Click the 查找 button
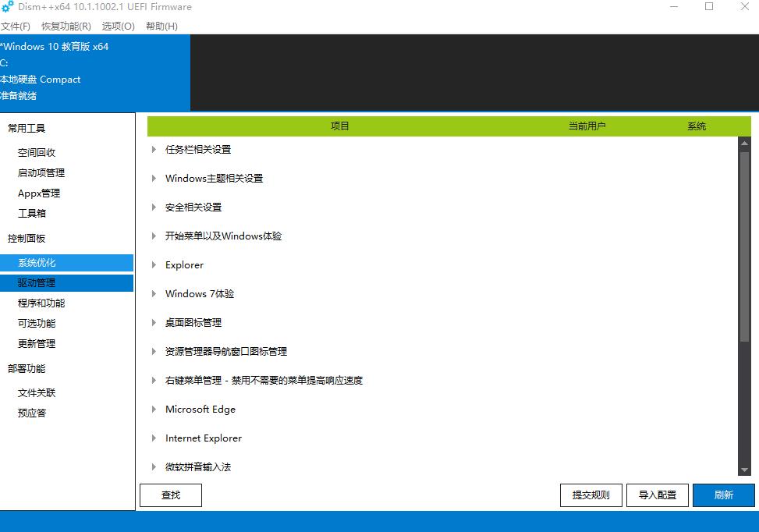Viewport: 759px width, 532px height. [170, 495]
